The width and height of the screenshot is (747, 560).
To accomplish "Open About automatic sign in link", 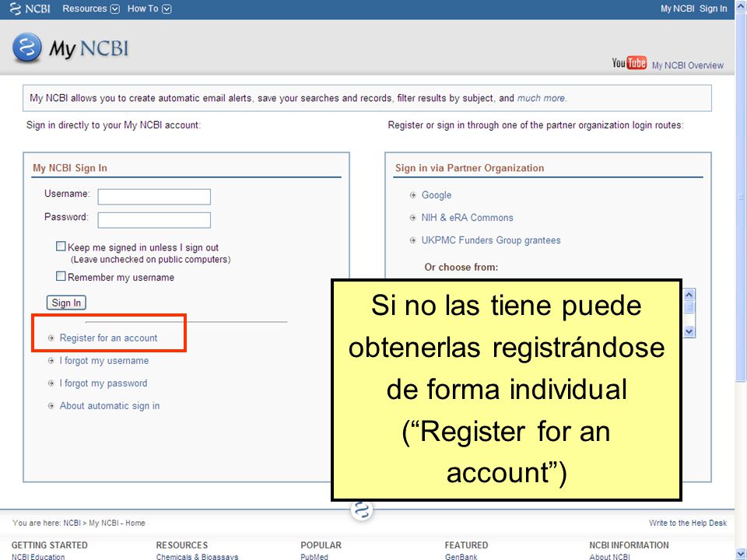I will (110, 406).
